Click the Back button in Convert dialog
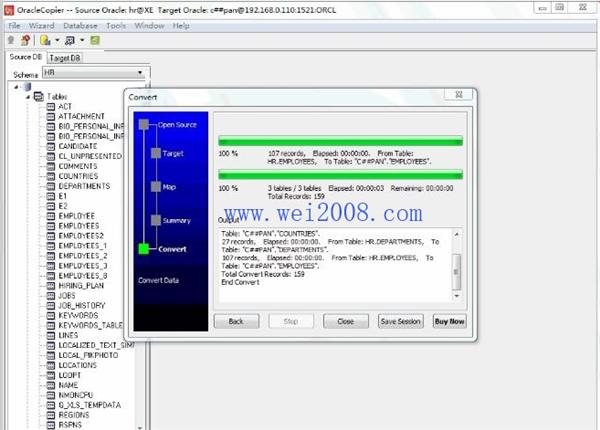Screen dimensions: 600x430 click(x=236, y=321)
